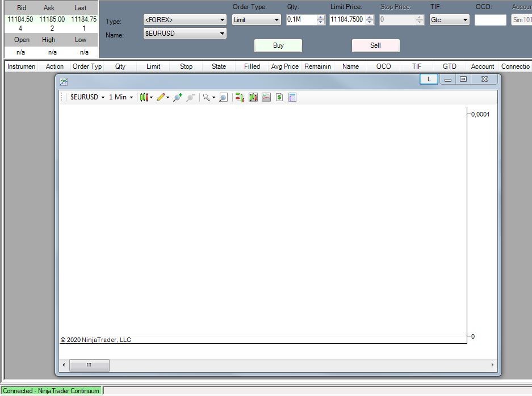Viewport: 532px width, 396px height.
Task: Minimize the chart window
Action: tap(448, 80)
